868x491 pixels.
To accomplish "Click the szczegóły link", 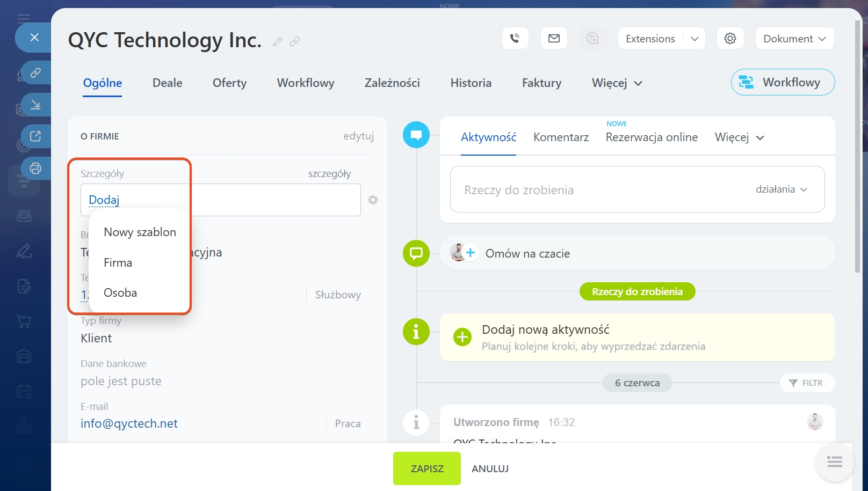I will (329, 174).
